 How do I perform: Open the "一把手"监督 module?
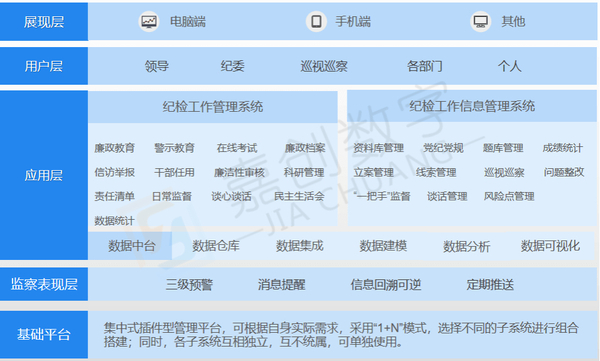tap(382, 197)
